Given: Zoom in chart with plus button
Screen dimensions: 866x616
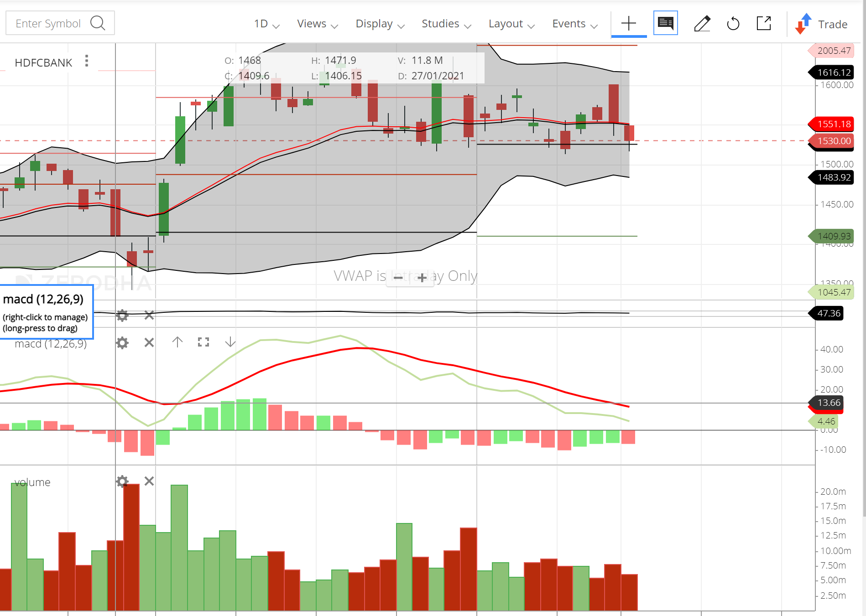Looking at the screenshot, I should point(422,277).
